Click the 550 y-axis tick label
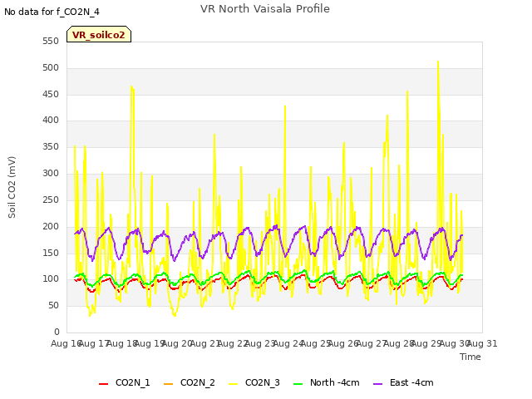Image resolution: width=532 pixels, height=399 pixels. coord(51,41)
